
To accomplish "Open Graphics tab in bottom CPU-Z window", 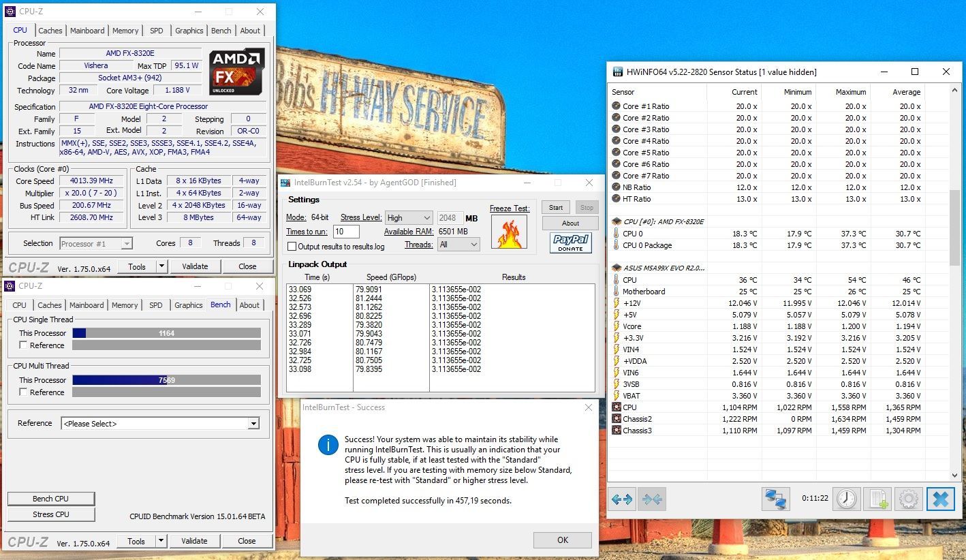I will click(x=189, y=305).
